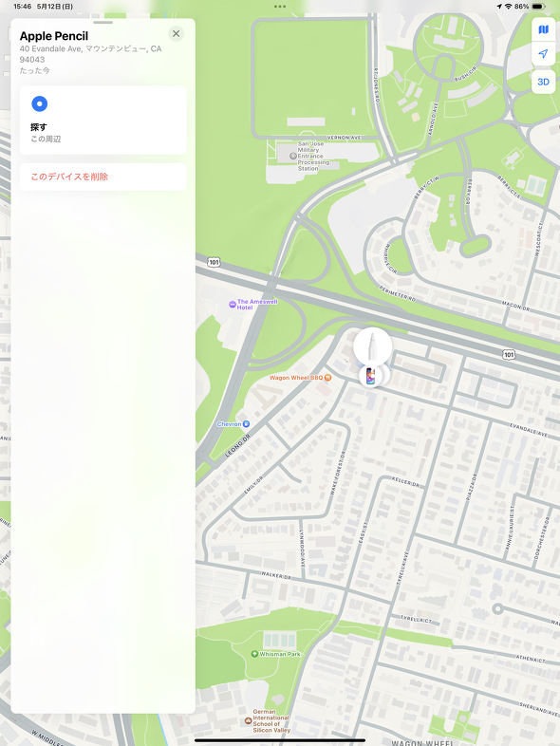Select the Wagon Wheel BBQ place icon
Screen dimensions: 560x746
[327, 378]
